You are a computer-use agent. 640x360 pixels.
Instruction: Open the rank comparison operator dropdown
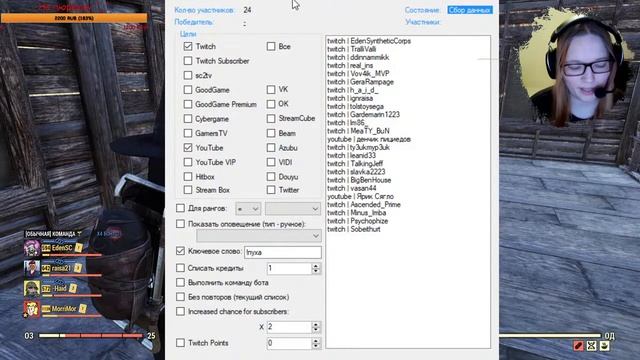click(248, 209)
